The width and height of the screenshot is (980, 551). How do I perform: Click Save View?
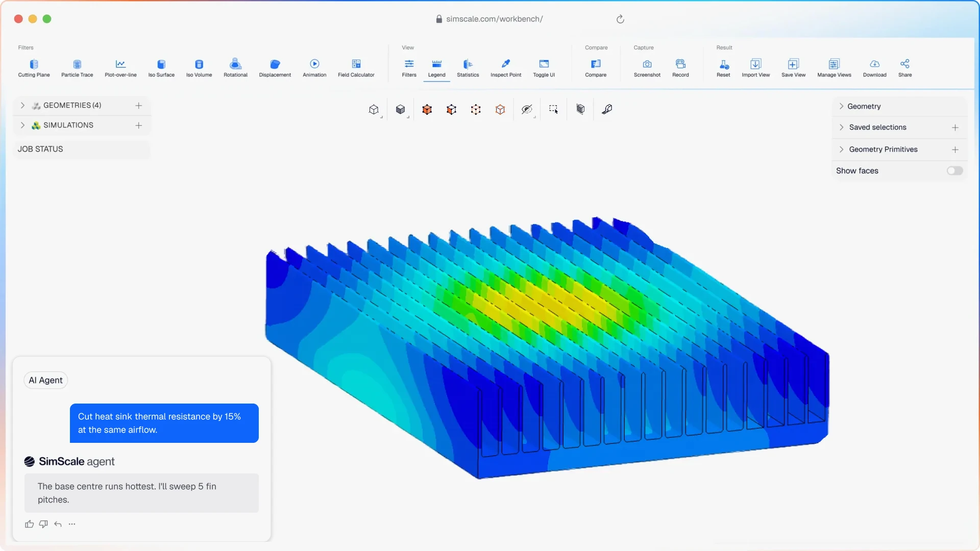[x=793, y=68]
